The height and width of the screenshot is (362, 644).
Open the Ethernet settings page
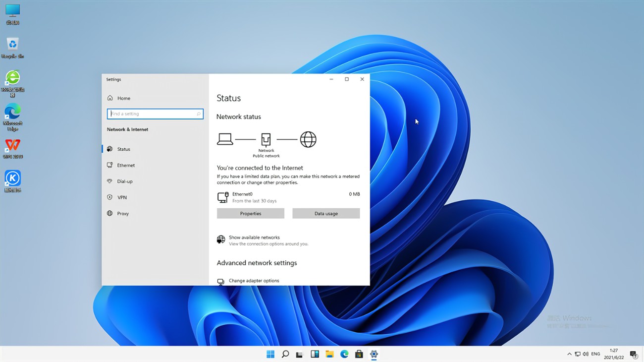pyautogui.click(x=126, y=165)
